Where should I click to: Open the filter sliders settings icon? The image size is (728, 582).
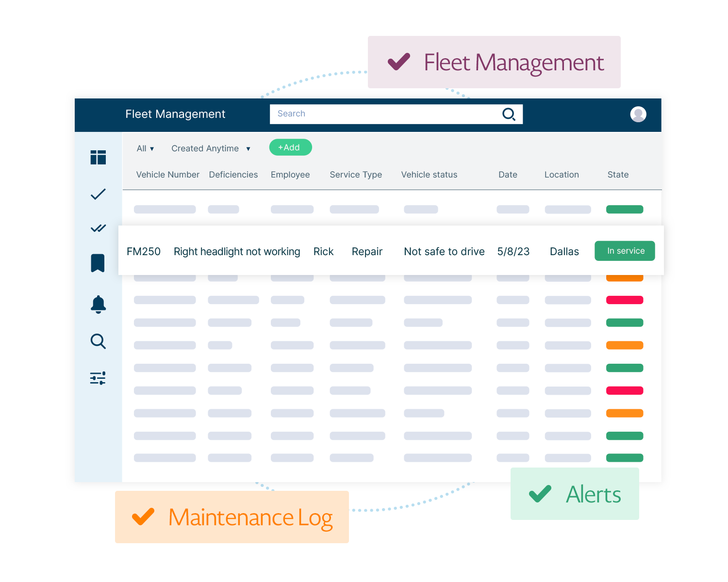coord(98,378)
